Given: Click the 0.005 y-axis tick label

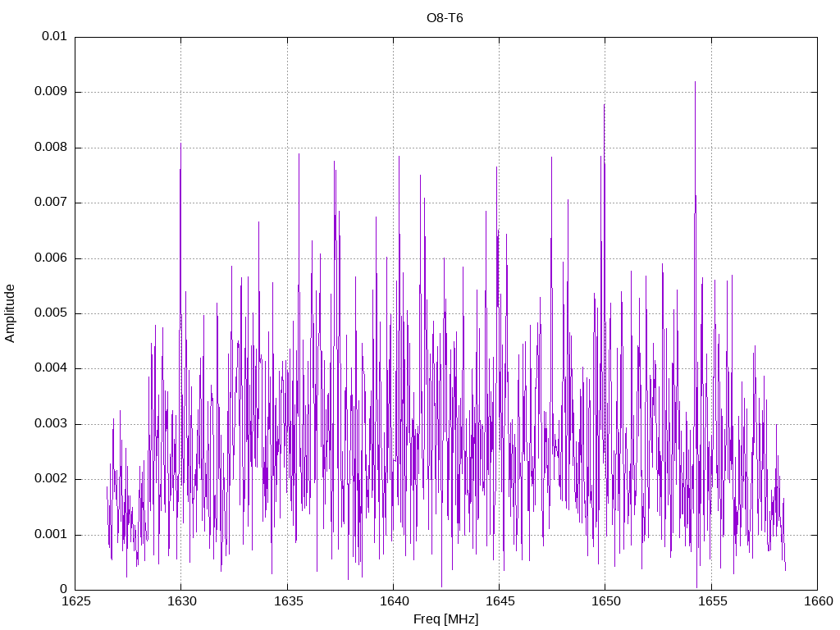Looking at the screenshot, I should point(51,313).
